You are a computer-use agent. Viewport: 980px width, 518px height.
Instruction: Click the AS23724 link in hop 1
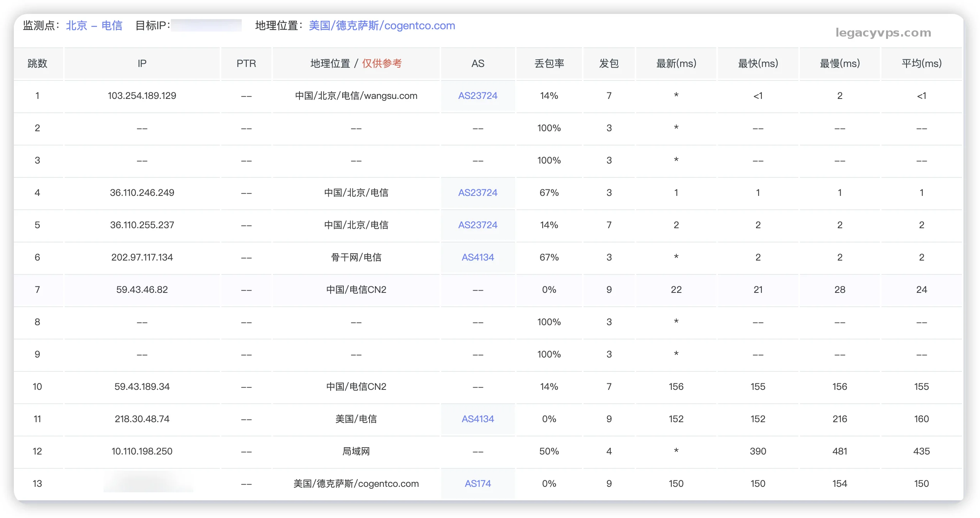point(477,96)
